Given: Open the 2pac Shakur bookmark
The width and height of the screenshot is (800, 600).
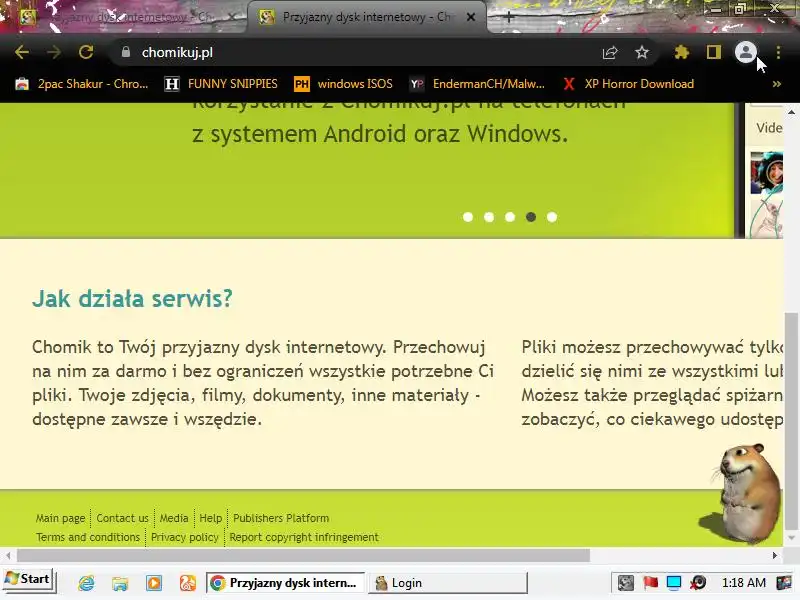Looking at the screenshot, I should coord(82,84).
